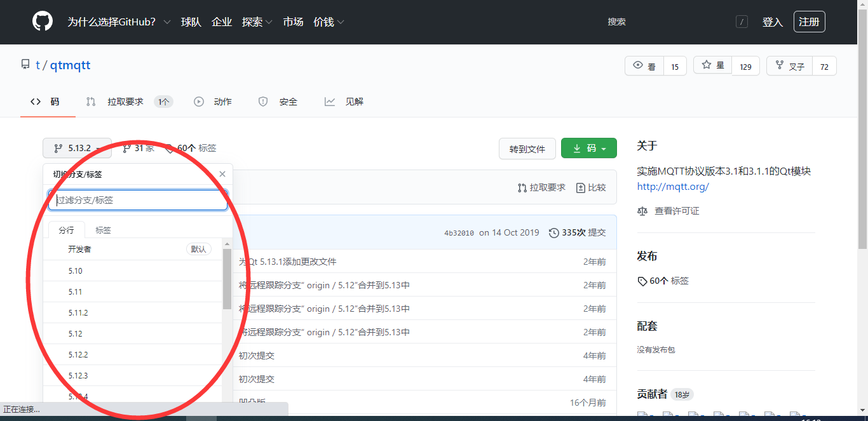Expand the 价钱 dropdown

(329, 22)
